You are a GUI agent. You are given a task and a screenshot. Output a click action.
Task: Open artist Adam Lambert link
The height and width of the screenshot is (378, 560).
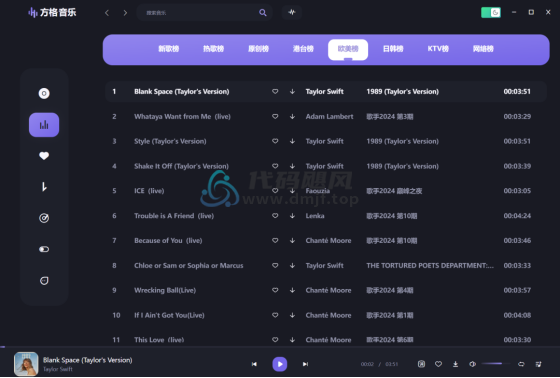click(329, 116)
